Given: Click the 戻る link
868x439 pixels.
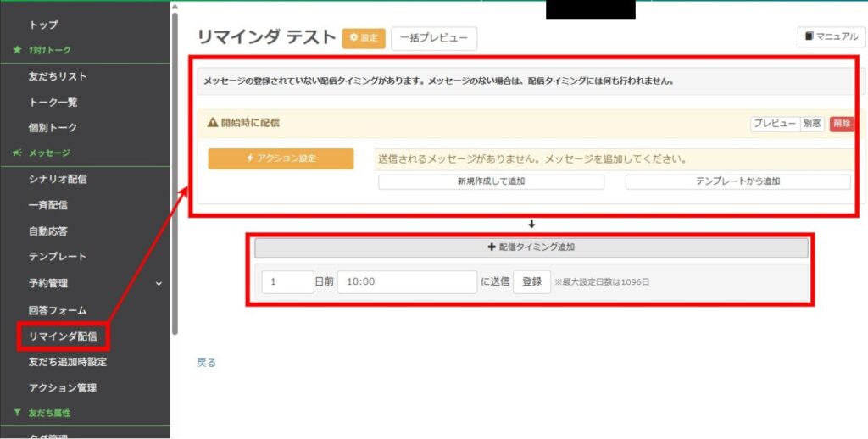Looking at the screenshot, I should click(x=206, y=363).
